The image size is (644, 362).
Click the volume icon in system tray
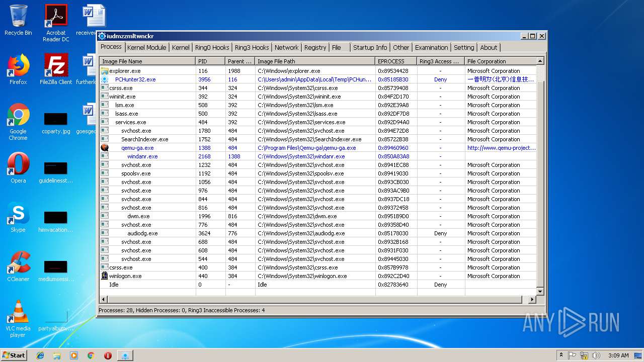(x=596, y=355)
